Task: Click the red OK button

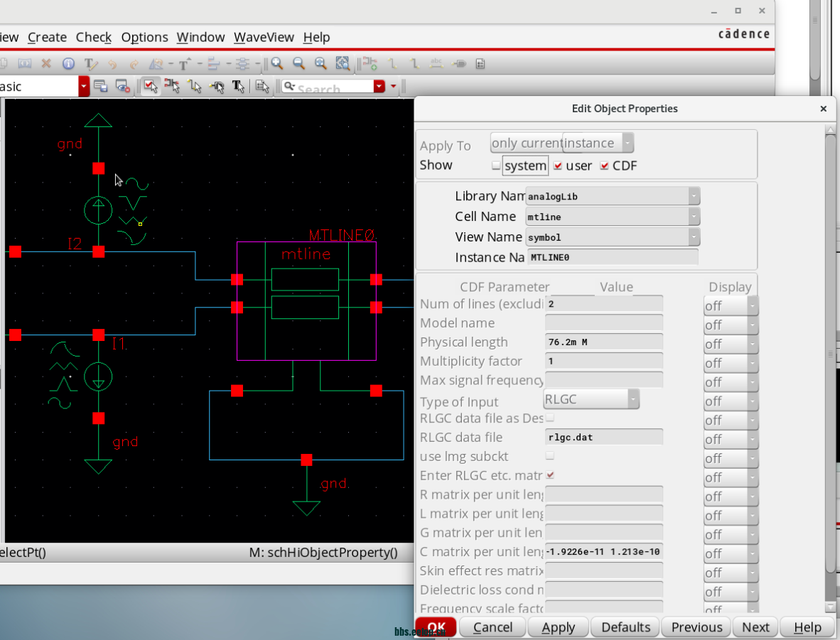Action: point(436,627)
